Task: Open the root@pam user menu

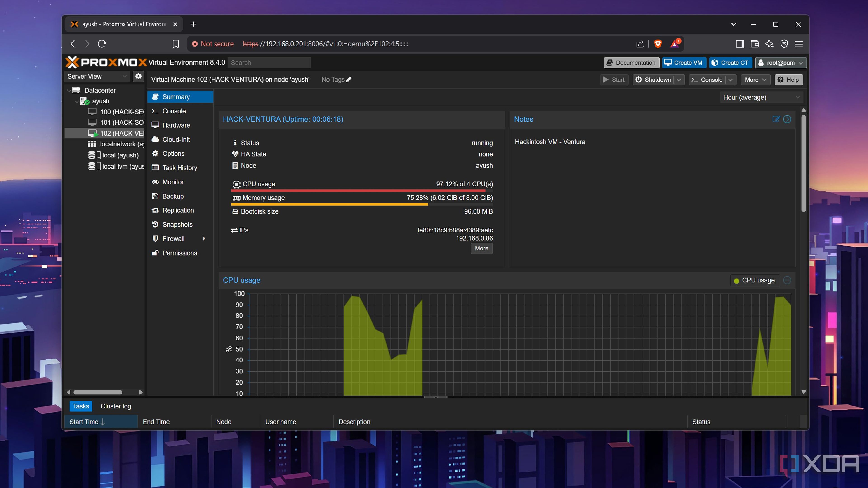Action: point(781,63)
